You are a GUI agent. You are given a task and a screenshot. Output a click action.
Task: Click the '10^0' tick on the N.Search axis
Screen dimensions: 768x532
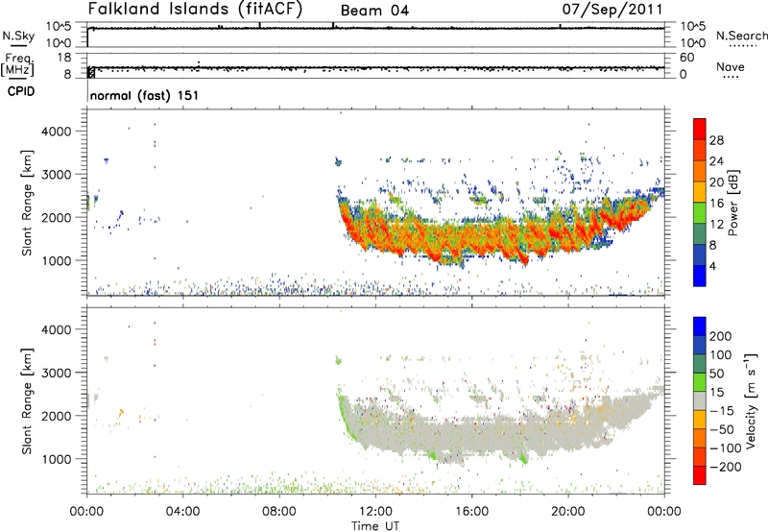pyautogui.click(x=693, y=43)
